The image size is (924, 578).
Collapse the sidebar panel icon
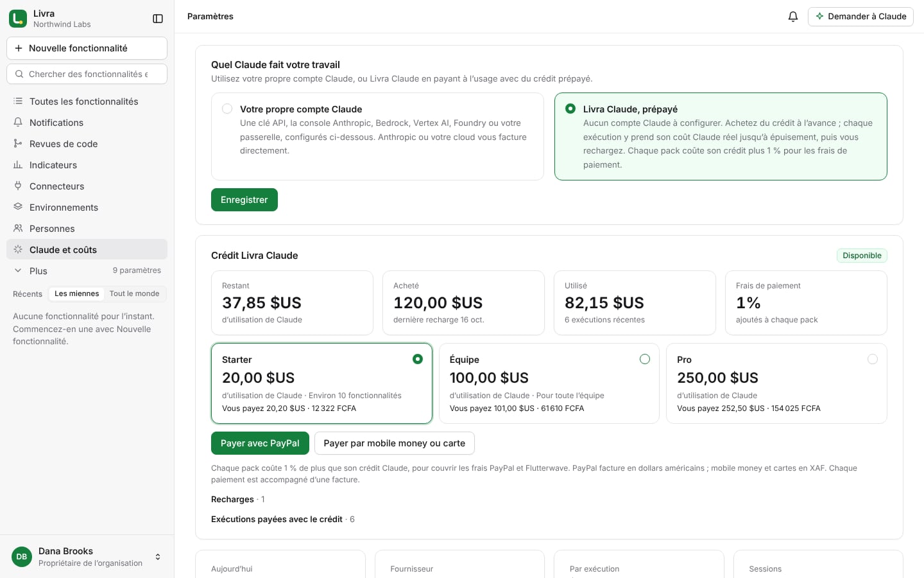(158, 19)
